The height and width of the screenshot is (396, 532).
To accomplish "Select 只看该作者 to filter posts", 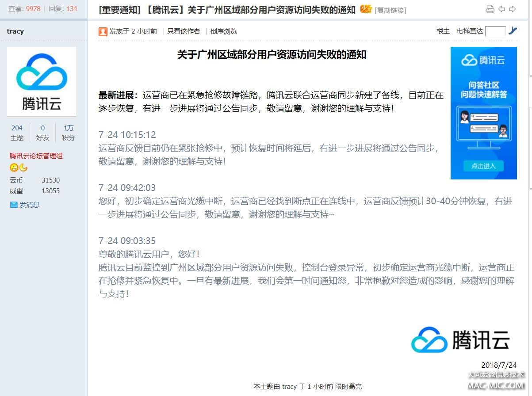I will pos(184,31).
